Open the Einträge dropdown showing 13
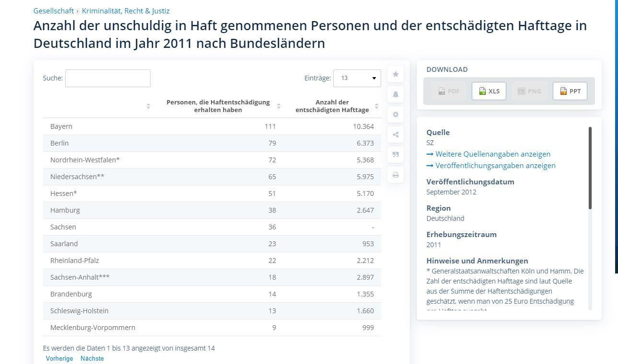This screenshot has height=364, width=618. (x=357, y=78)
